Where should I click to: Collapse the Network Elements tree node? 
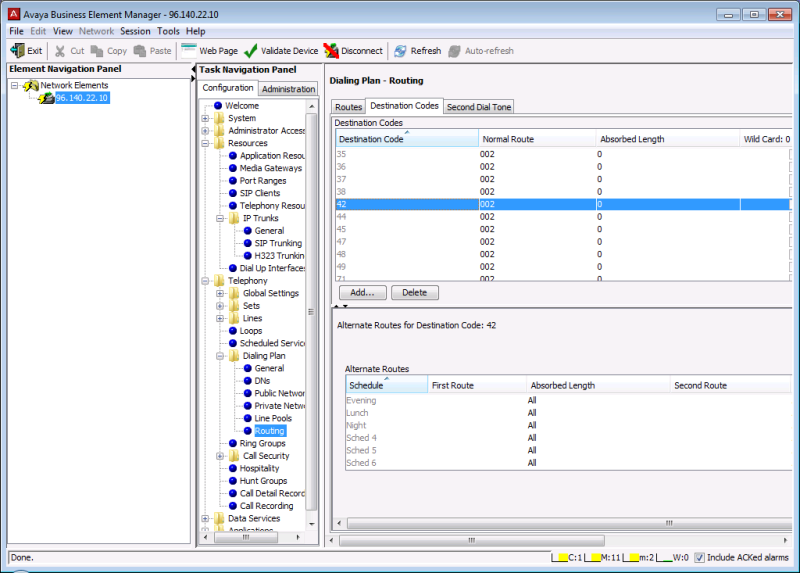tap(14, 85)
